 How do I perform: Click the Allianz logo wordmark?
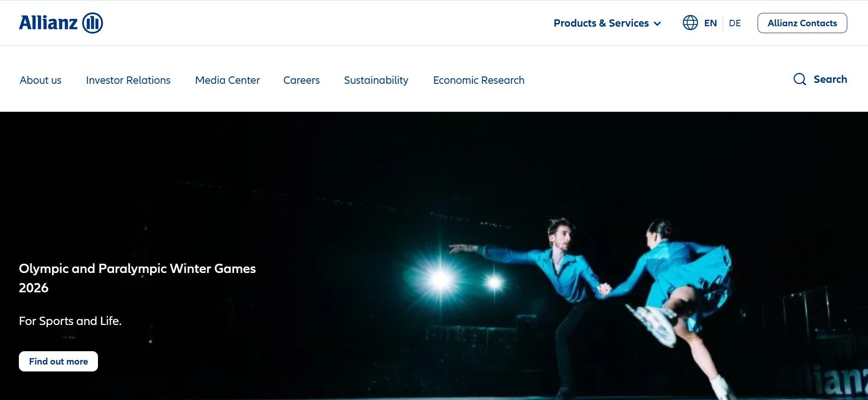(x=48, y=23)
